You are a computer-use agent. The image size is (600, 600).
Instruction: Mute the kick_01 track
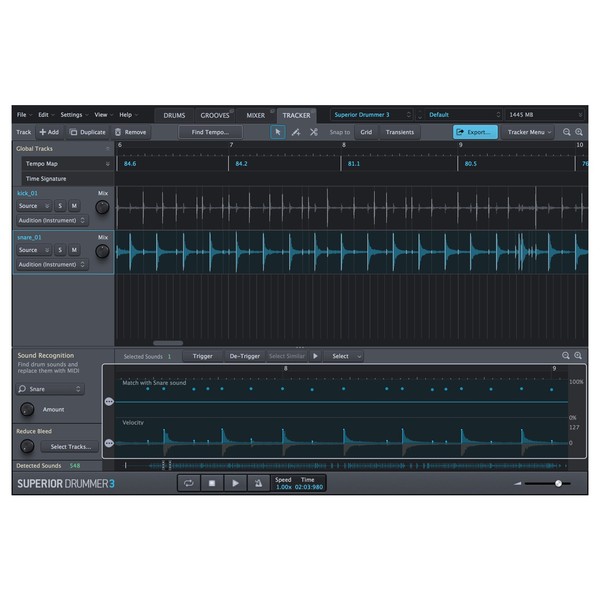pos(74,206)
